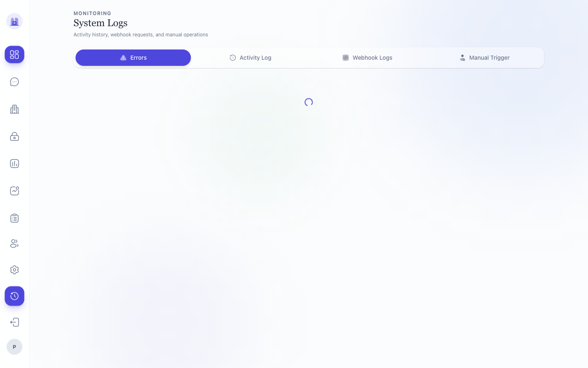Open the P user avatar

coord(14,347)
